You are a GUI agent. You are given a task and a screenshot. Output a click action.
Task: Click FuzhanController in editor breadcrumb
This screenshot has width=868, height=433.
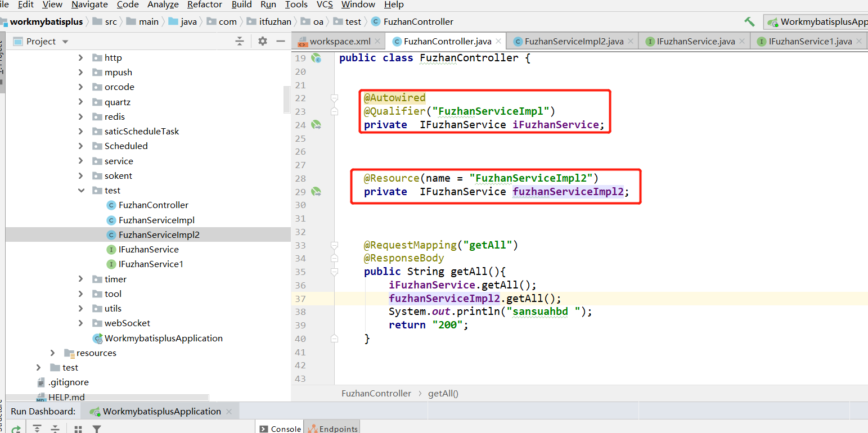pyautogui.click(x=376, y=393)
